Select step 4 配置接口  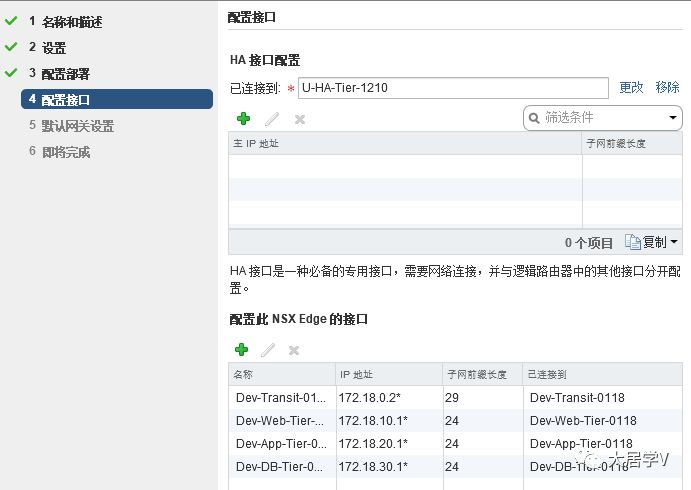[117, 100]
